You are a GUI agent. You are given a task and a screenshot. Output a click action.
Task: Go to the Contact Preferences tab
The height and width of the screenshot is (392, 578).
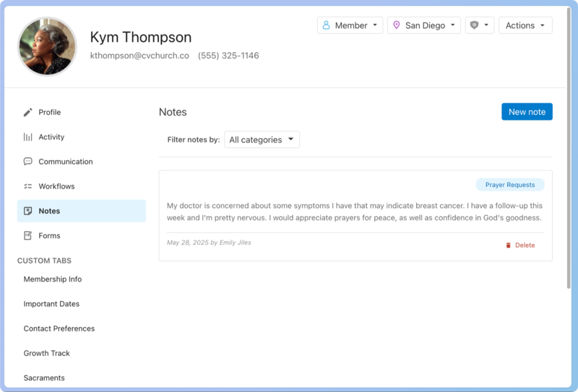point(59,328)
